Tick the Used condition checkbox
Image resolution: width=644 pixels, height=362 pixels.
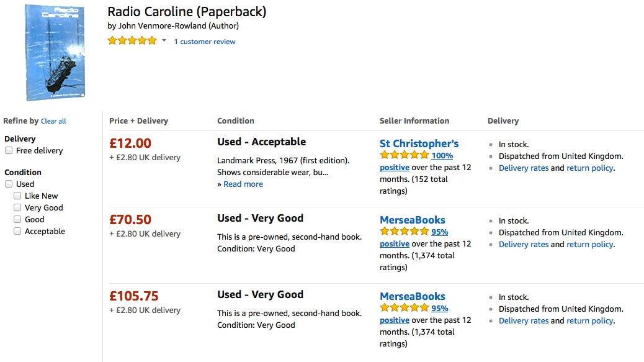coord(9,184)
